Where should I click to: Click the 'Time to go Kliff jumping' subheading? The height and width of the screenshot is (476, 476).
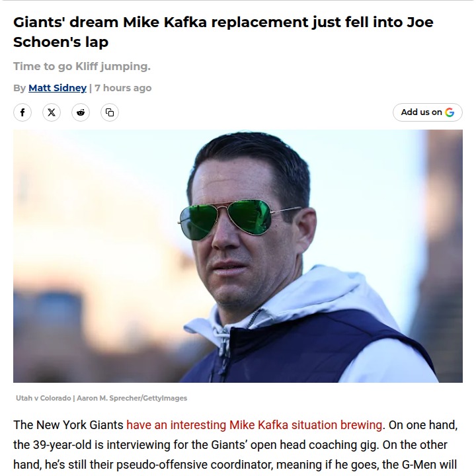coord(82,66)
